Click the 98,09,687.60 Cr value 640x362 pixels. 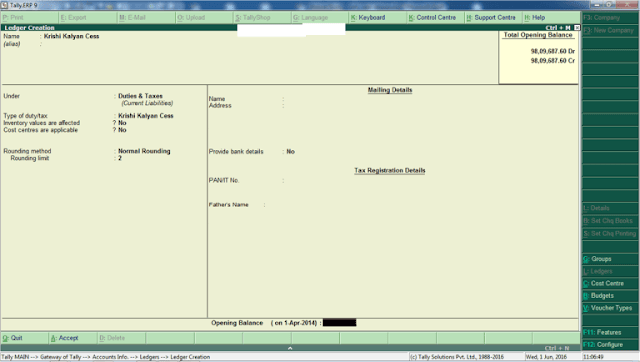[552, 61]
